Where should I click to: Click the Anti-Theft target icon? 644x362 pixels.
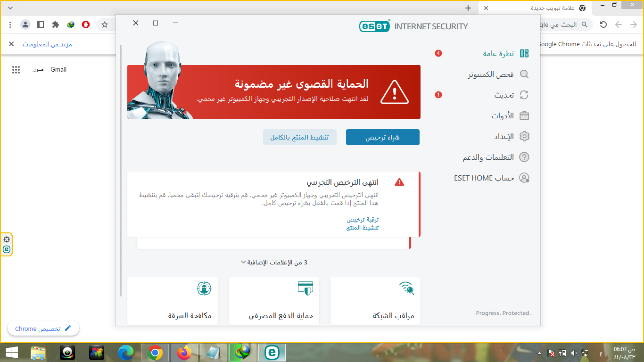204,288
